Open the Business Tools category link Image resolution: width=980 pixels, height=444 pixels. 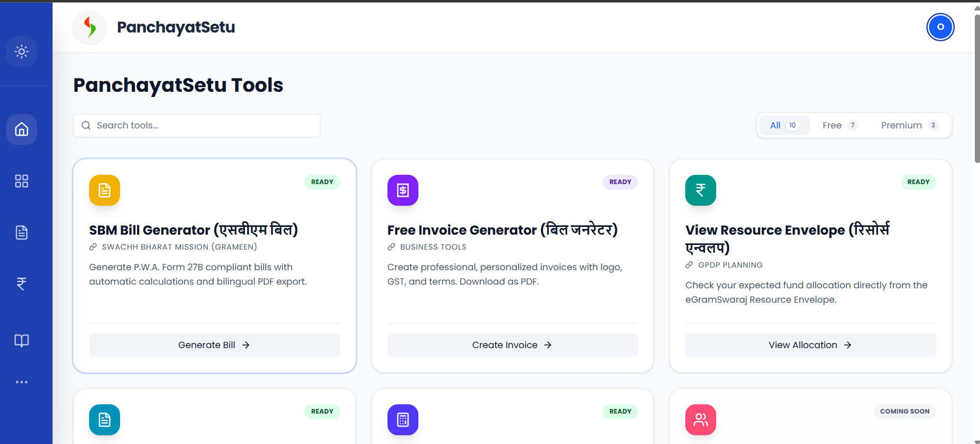click(x=433, y=246)
